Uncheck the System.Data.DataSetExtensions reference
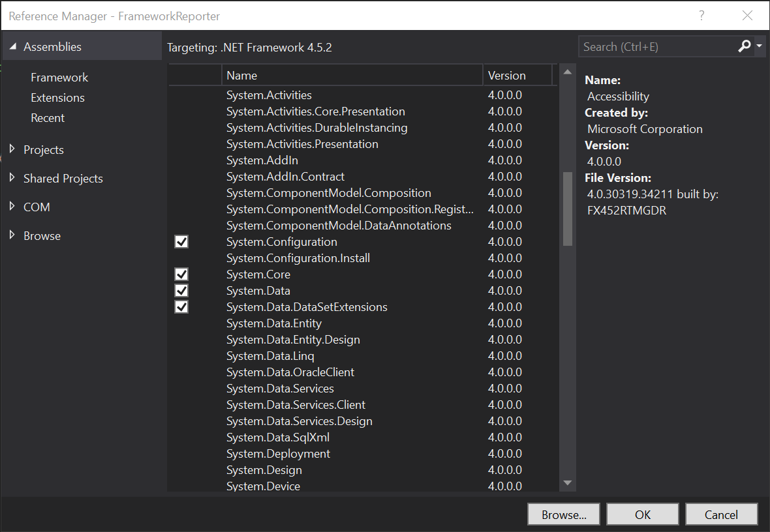Image resolution: width=770 pixels, height=532 pixels. click(x=181, y=306)
